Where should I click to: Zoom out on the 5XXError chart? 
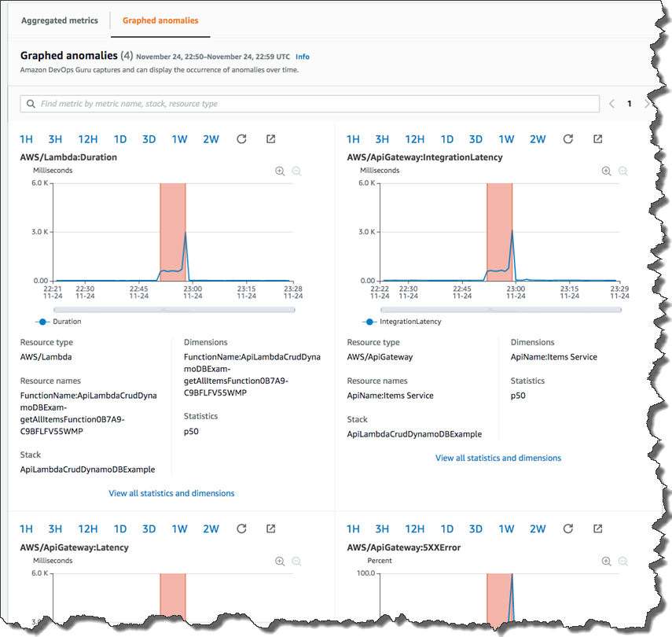[623, 561]
